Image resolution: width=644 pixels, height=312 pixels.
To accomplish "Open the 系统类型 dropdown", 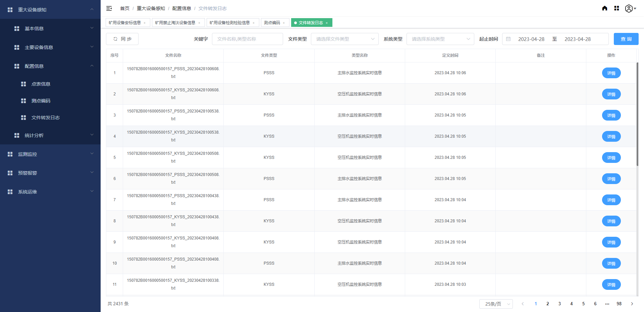I will 440,39.
